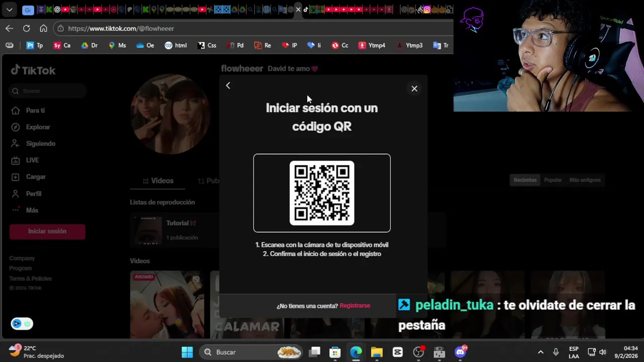Click the QR code image
This screenshot has width=644, height=362.
(x=322, y=193)
